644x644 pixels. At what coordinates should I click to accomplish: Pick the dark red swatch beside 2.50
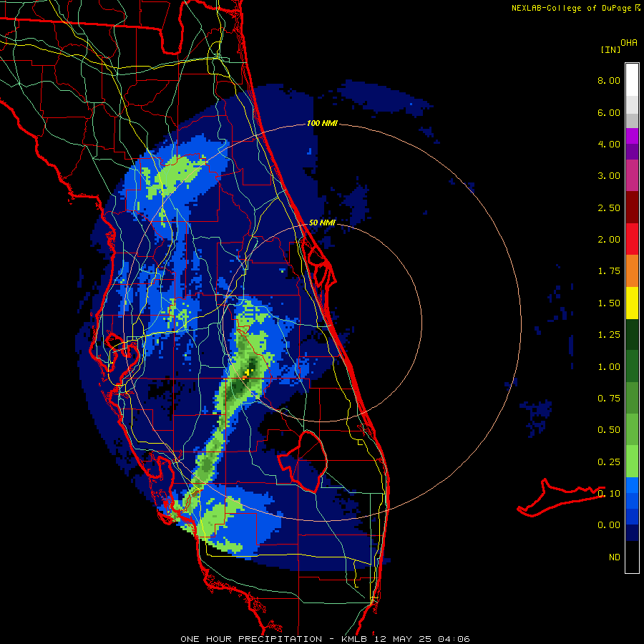[632, 208]
